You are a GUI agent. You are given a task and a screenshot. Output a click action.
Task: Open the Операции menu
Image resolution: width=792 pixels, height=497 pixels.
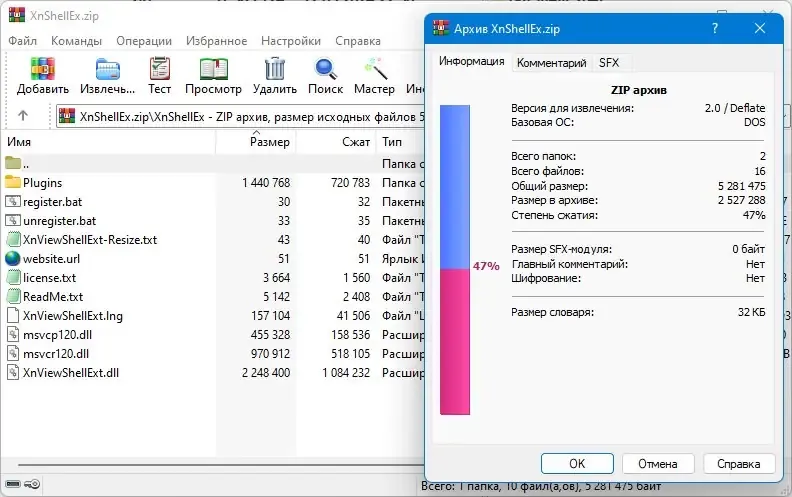point(144,41)
